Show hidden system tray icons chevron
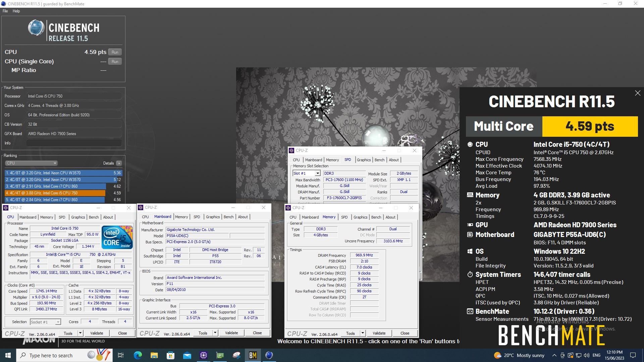Image resolution: width=644 pixels, height=362 pixels. [x=554, y=355]
